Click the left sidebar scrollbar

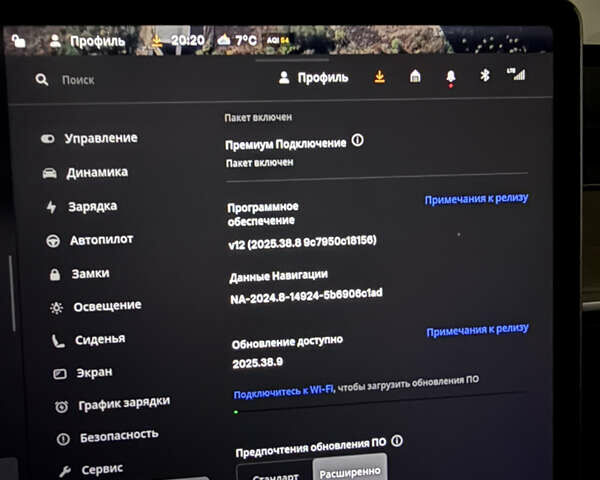click(x=12, y=293)
